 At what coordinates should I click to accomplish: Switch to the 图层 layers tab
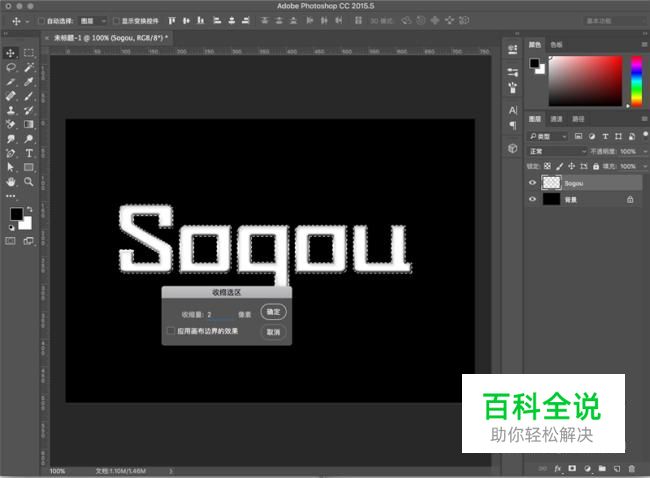(534, 119)
